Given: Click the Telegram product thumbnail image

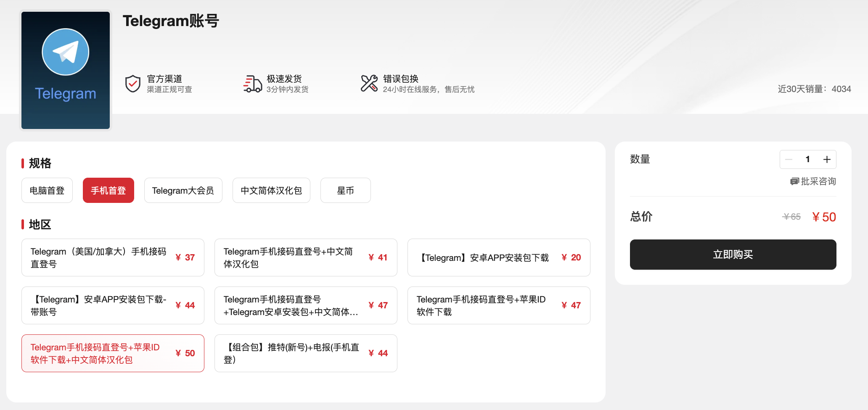Looking at the screenshot, I should 66,70.
